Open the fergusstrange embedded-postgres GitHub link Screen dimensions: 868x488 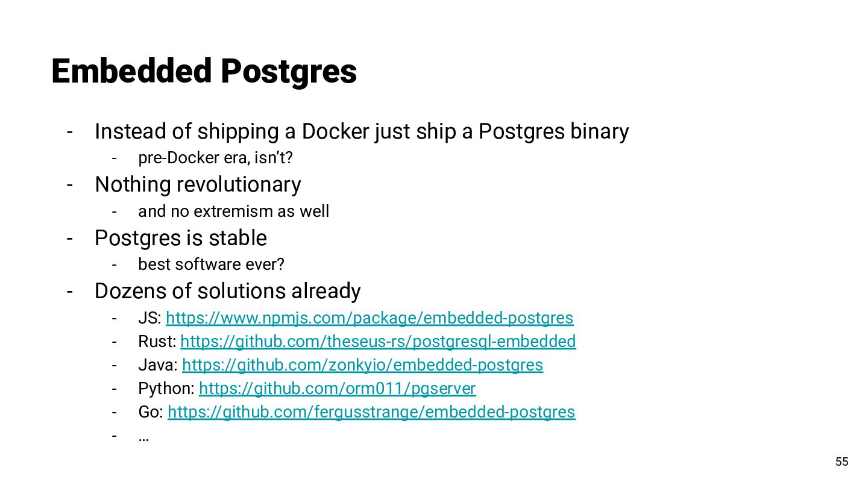pos(371,412)
